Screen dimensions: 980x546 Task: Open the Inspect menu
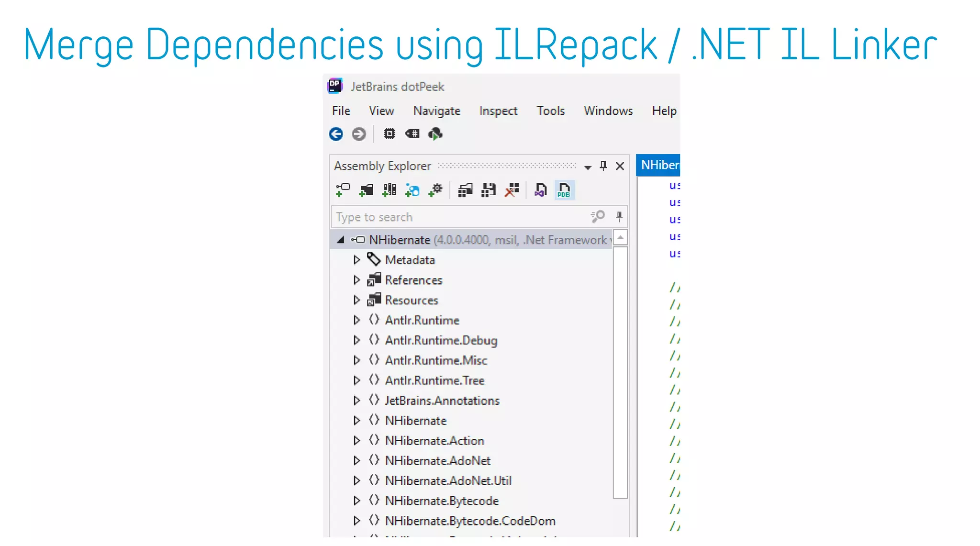[x=498, y=111]
